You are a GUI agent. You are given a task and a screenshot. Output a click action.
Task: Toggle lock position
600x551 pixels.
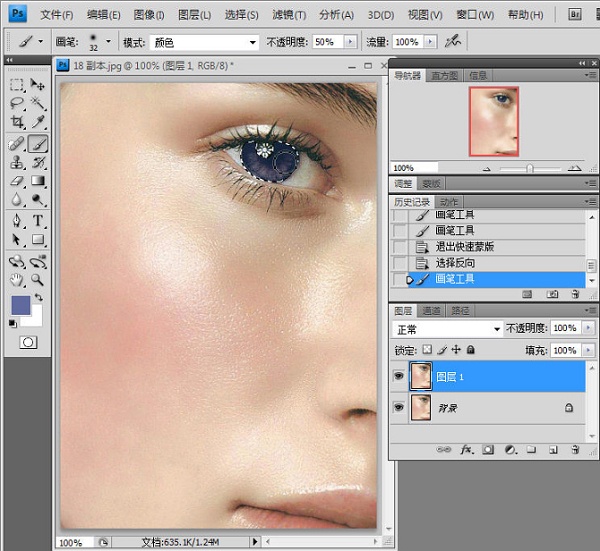click(x=456, y=349)
